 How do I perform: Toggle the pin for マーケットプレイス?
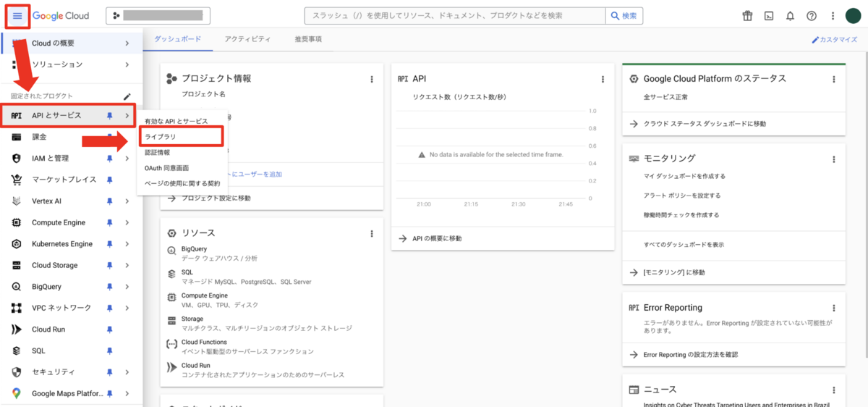[110, 180]
